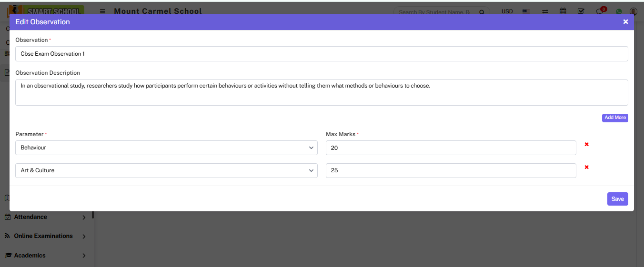Open the Behaviour parameter dropdown
The image size is (644, 267).
pyautogui.click(x=166, y=148)
